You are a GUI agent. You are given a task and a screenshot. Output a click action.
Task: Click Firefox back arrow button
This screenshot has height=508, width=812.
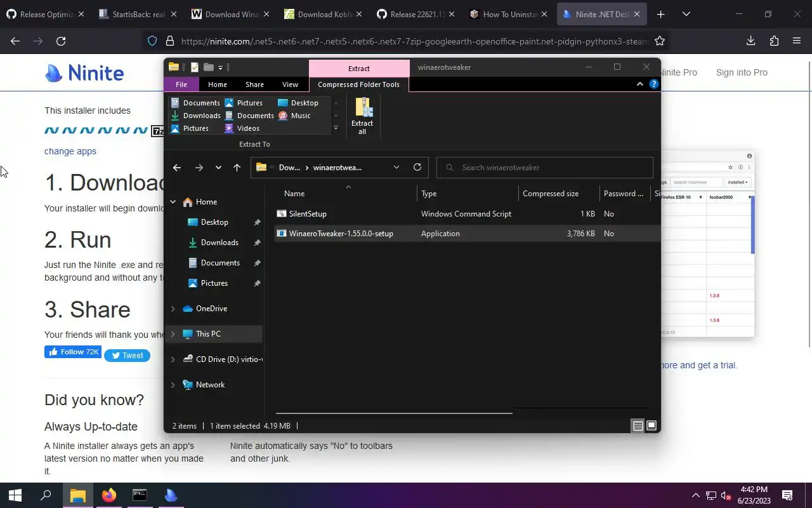click(x=15, y=41)
